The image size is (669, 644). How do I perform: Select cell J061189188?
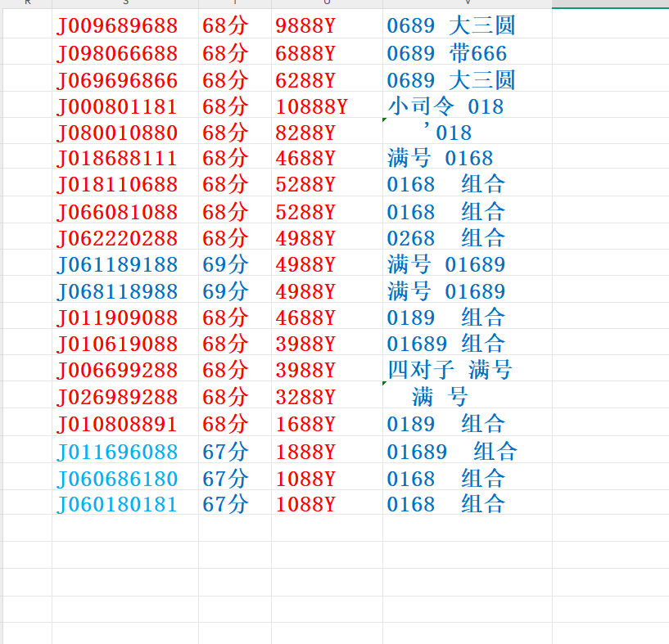[x=125, y=263]
